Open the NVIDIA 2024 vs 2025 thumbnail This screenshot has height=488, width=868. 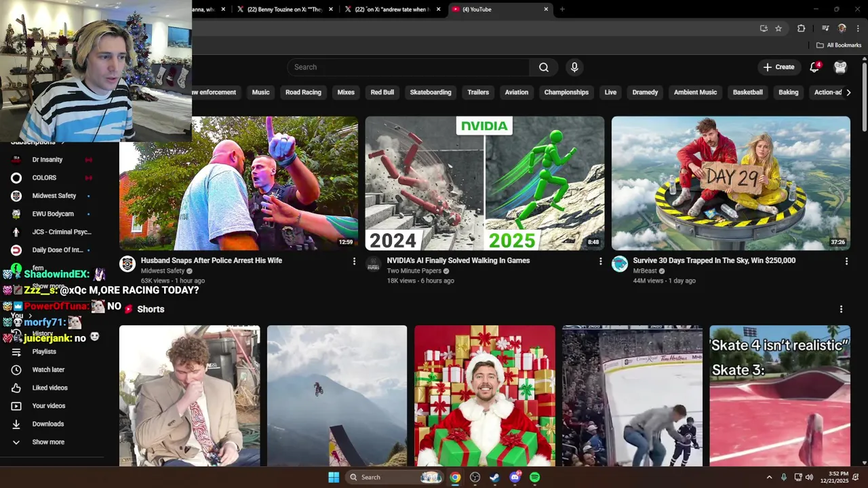point(485,184)
